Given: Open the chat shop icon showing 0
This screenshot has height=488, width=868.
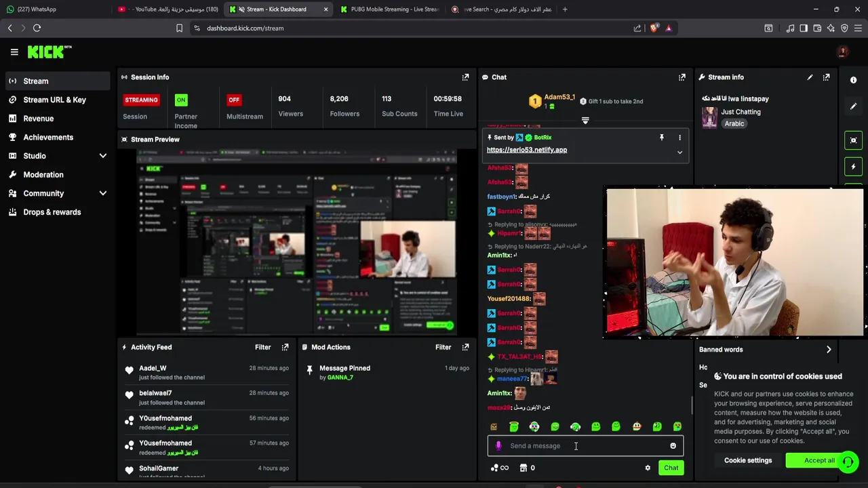Looking at the screenshot, I should pyautogui.click(x=527, y=468).
